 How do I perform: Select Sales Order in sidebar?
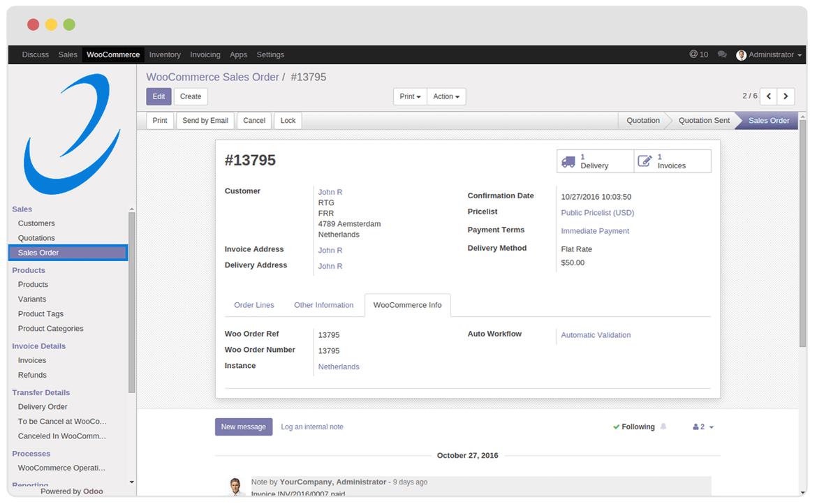coord(68,253)
